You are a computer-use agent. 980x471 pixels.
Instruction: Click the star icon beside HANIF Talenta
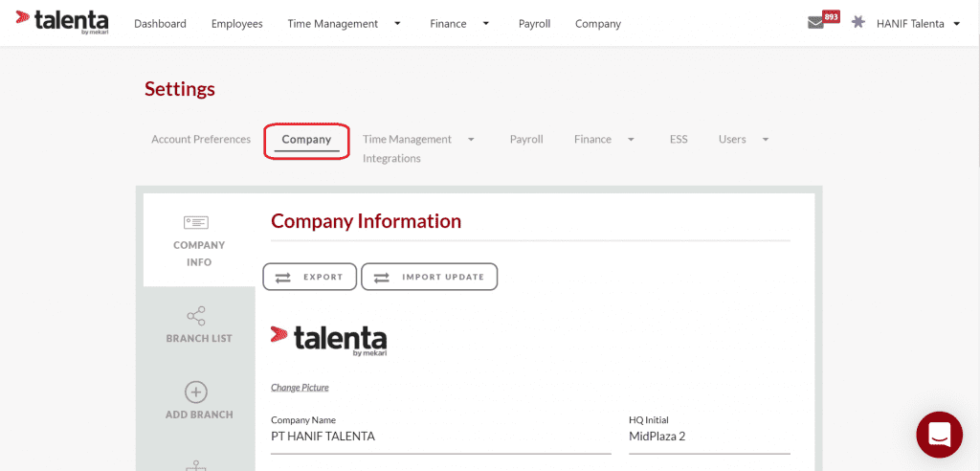pyautogui.click(x=858, y=23)
